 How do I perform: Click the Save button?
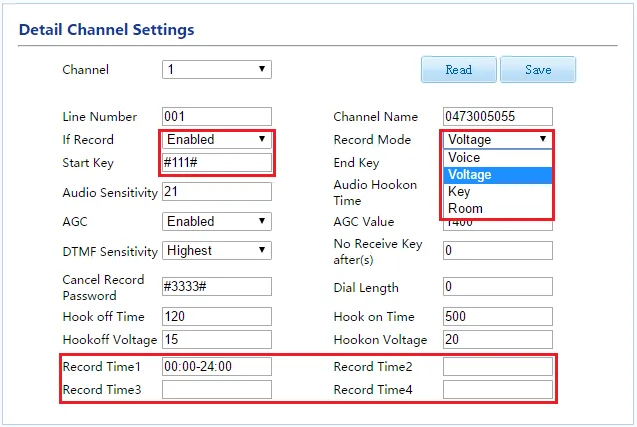coord(537,70)
